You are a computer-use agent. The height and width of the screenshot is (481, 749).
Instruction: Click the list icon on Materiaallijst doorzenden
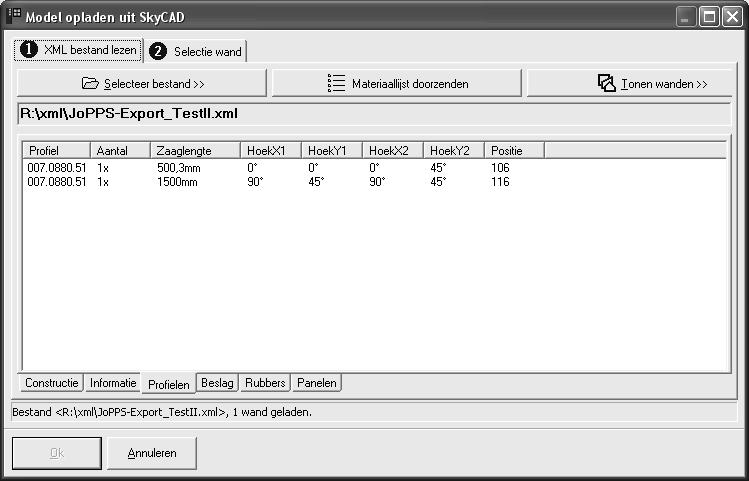pos(336,83)
